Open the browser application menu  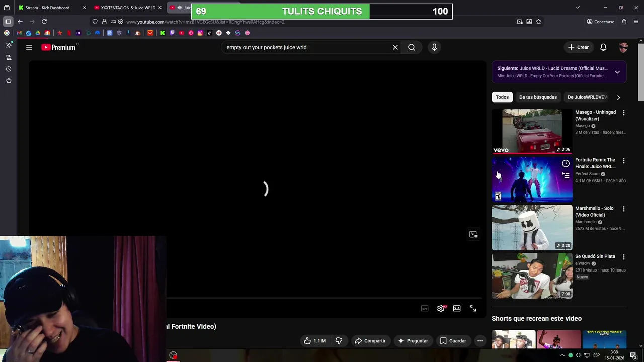coord(636,22)
